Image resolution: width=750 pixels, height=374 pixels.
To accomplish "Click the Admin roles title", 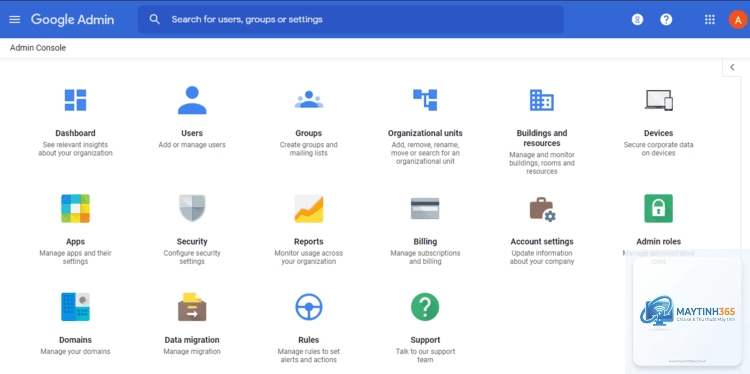I will click(x=659, y=242).
